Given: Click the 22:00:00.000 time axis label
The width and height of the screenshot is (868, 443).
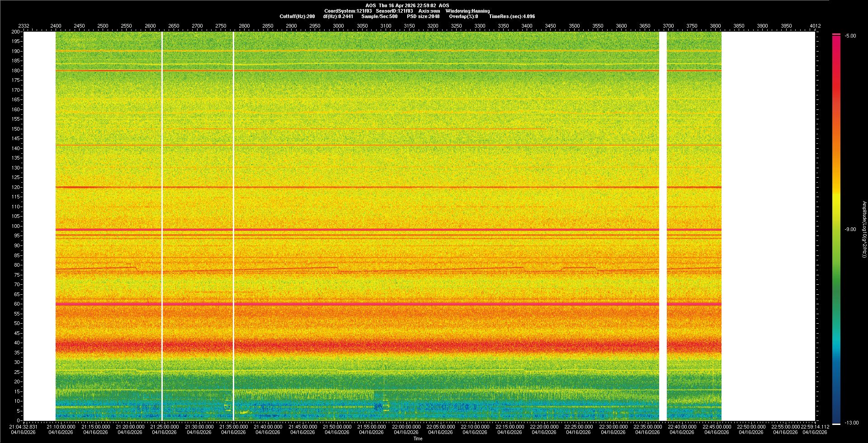Looking at the screenshot, I should click(406, 427).
